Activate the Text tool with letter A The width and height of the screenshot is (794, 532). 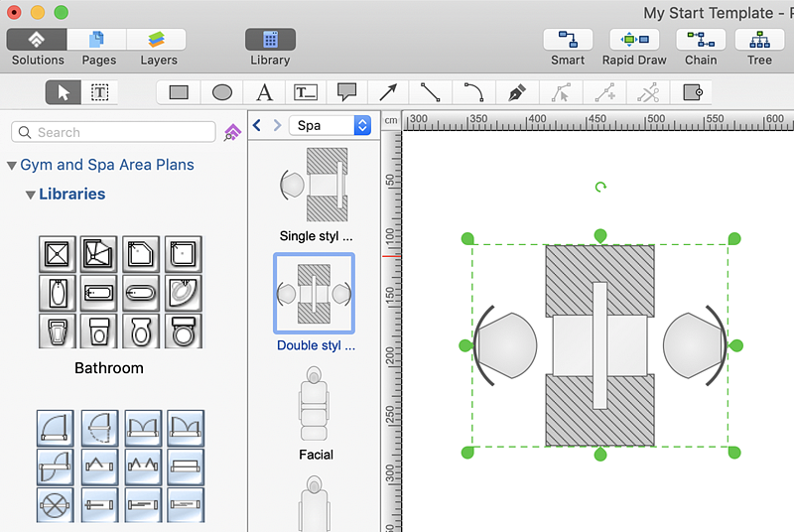point(264,92)
